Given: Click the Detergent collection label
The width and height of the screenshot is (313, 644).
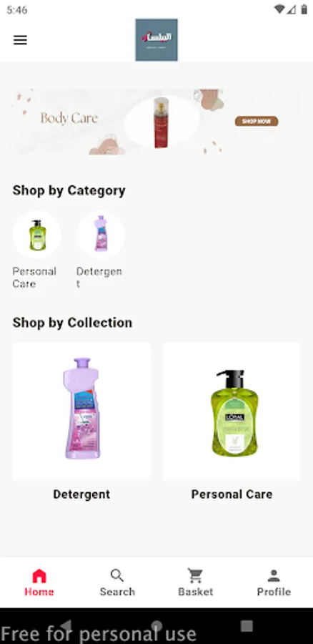Looking at the screenshot, I should (x=81, y=494).
